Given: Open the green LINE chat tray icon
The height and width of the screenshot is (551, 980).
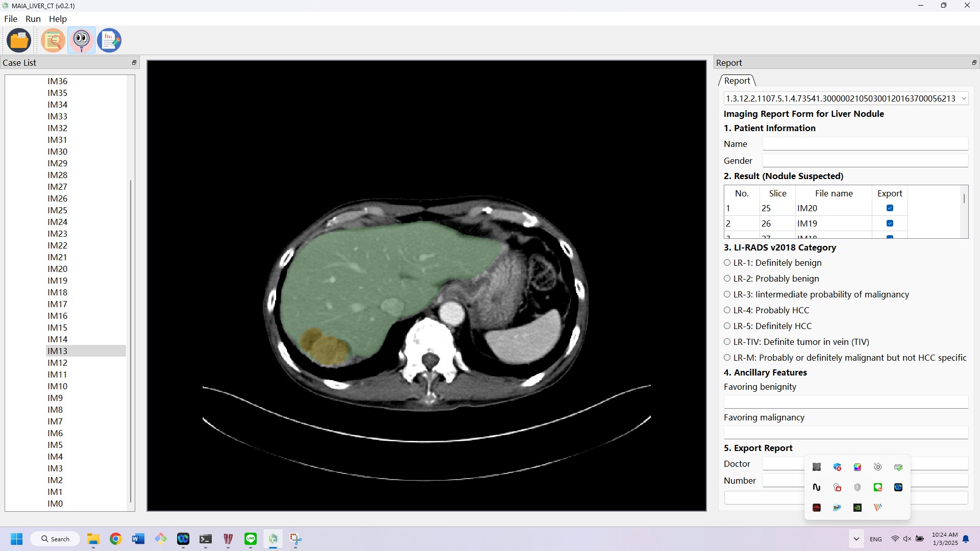Looking at the screenshot, I should point(878,487).
